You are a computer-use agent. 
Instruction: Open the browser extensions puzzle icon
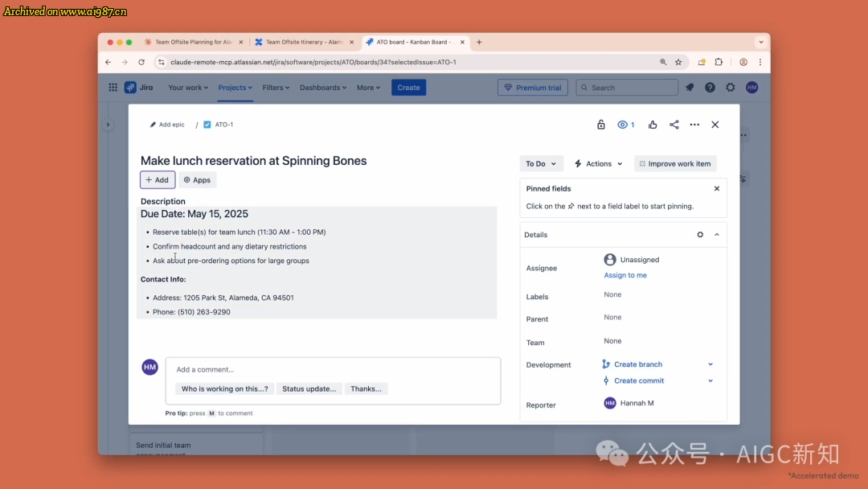[719, 62]
